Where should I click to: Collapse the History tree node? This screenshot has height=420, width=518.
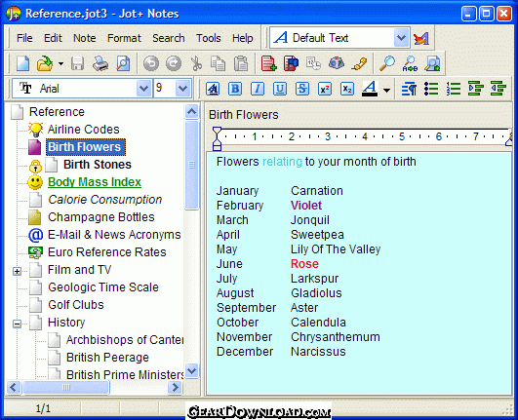click(17, 324)
